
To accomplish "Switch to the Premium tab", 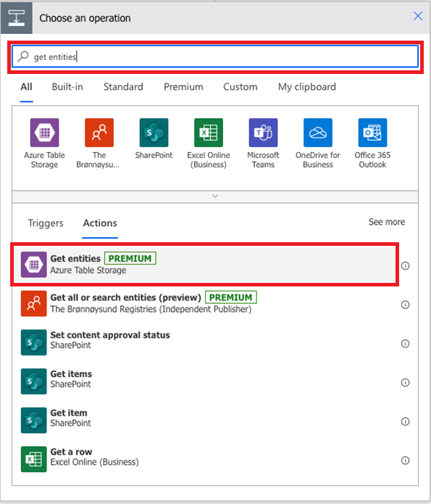I will (x=183, y=87).
